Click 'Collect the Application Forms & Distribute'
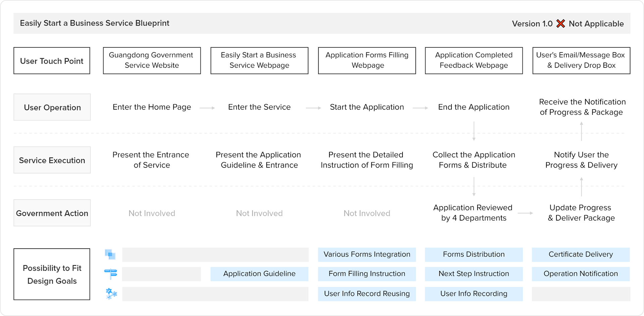644x316 pixels. [x=474, y=160]
